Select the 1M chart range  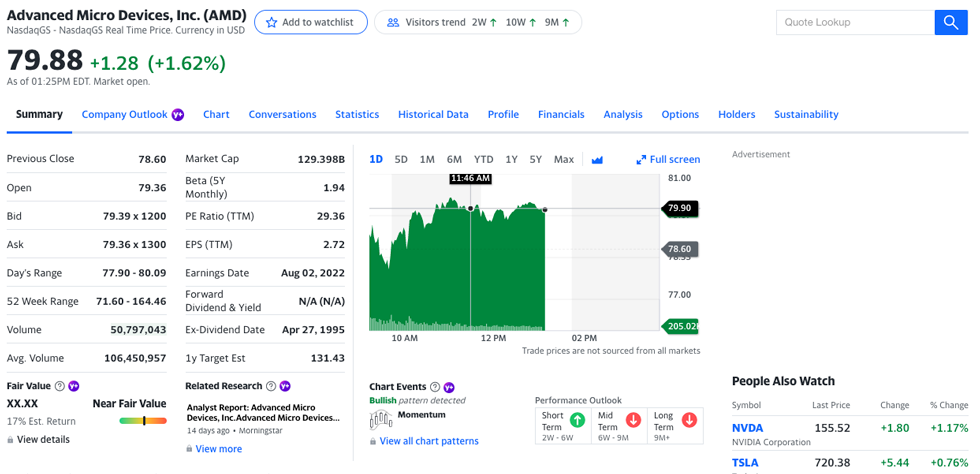point(427,159)
